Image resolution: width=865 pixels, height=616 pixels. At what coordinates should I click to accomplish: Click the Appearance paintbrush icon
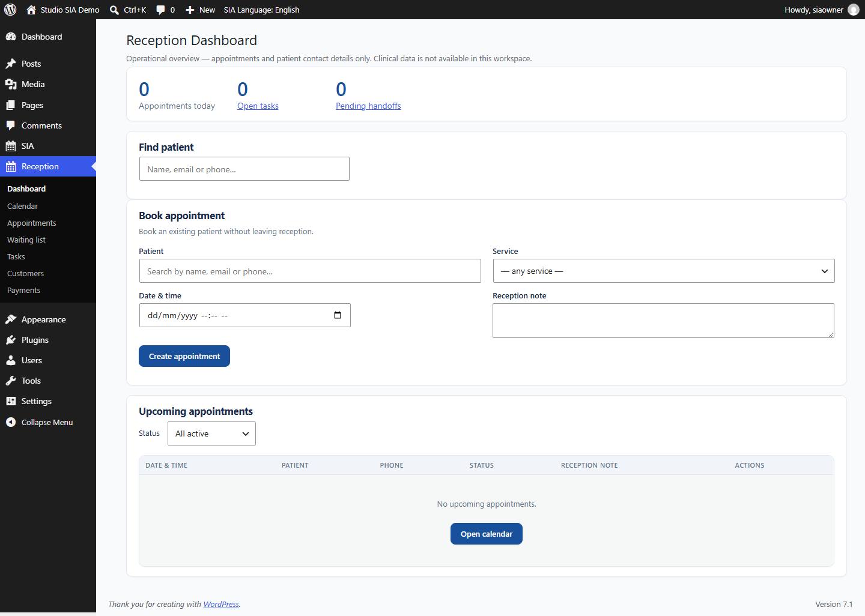pyautogui.click(x=11, y=319)
